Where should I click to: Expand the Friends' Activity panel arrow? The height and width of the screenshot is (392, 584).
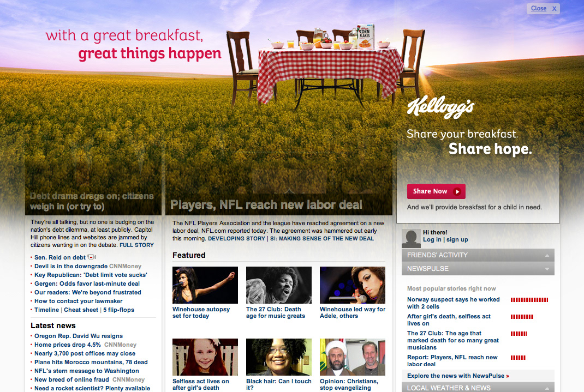point(547,256)
